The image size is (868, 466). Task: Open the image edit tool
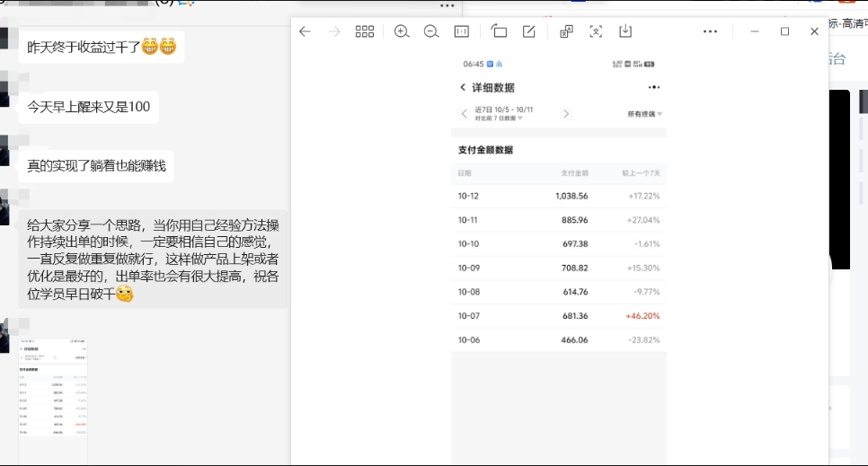pos(529,31)
